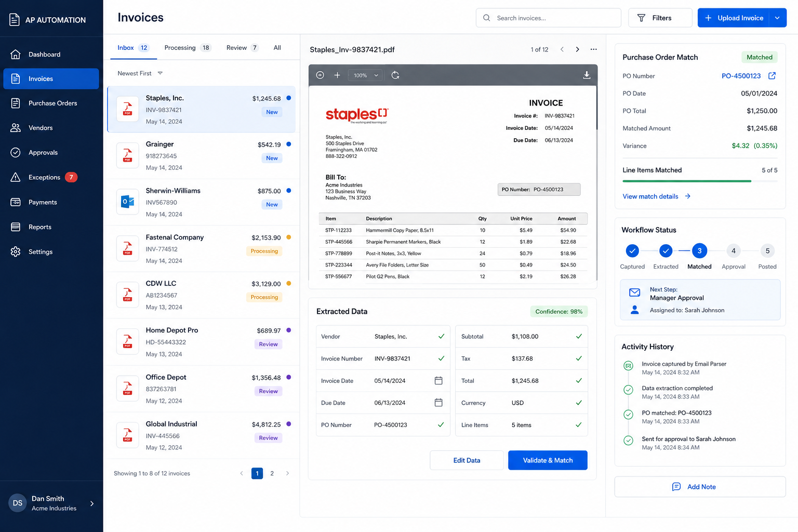798x532 pixels.
Task: Open Exceptions with 7 alerts
Action: pyautogui.click(x=51, y=177)
